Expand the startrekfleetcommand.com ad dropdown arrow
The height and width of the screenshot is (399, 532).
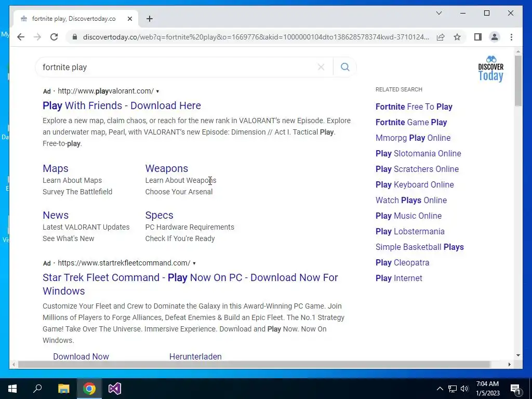[x=194, y=263]
